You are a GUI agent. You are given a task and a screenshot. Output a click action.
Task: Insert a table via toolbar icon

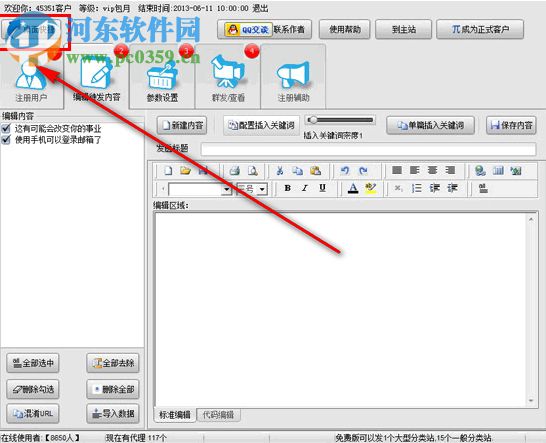tap(498, 171)
